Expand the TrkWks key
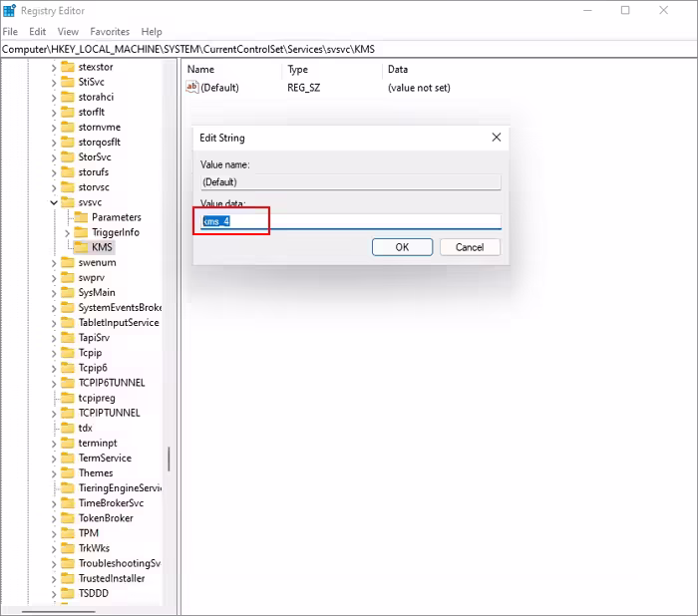Image resolution: width=698 pixels, height=616 pixels. click(x=54, y=549)
